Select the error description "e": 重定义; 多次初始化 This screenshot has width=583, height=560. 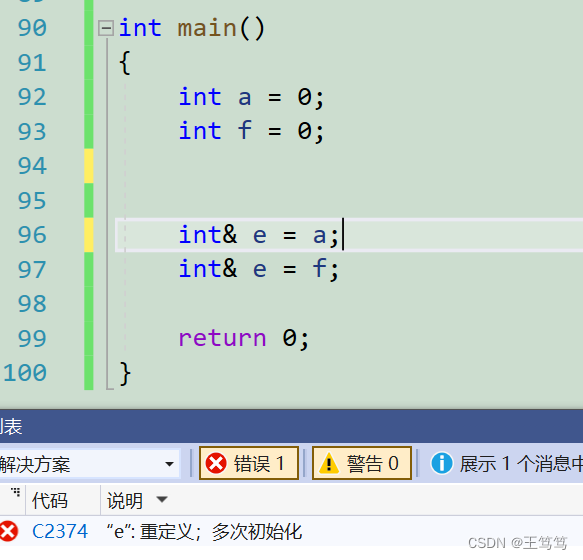pos(204,531)
